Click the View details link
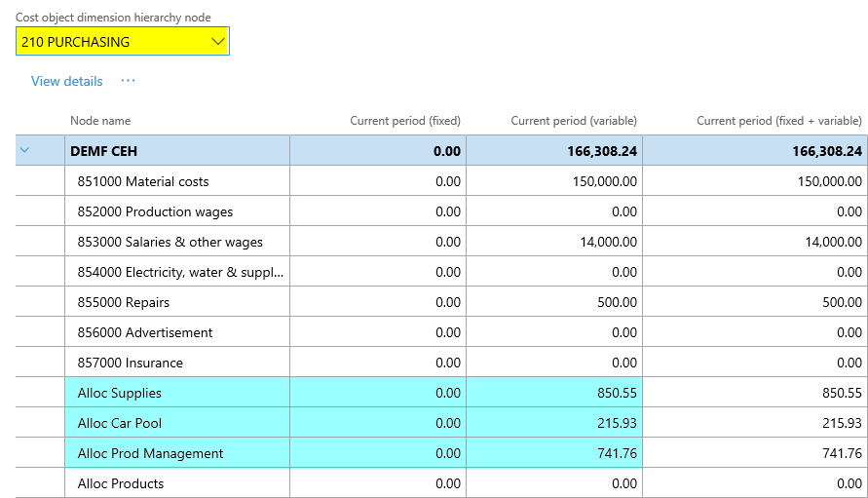The width and height of the screenshot is (868, 498). (x=66, y=82)
